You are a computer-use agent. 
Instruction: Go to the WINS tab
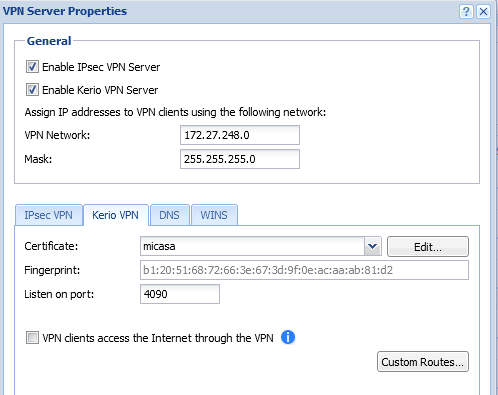pyautogui.click(x=214, y=215)
